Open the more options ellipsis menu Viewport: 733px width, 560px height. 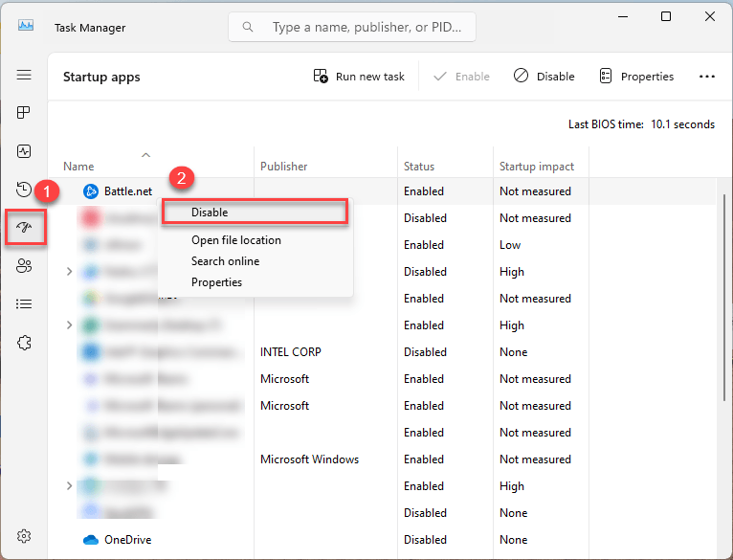tap(707, 77)
